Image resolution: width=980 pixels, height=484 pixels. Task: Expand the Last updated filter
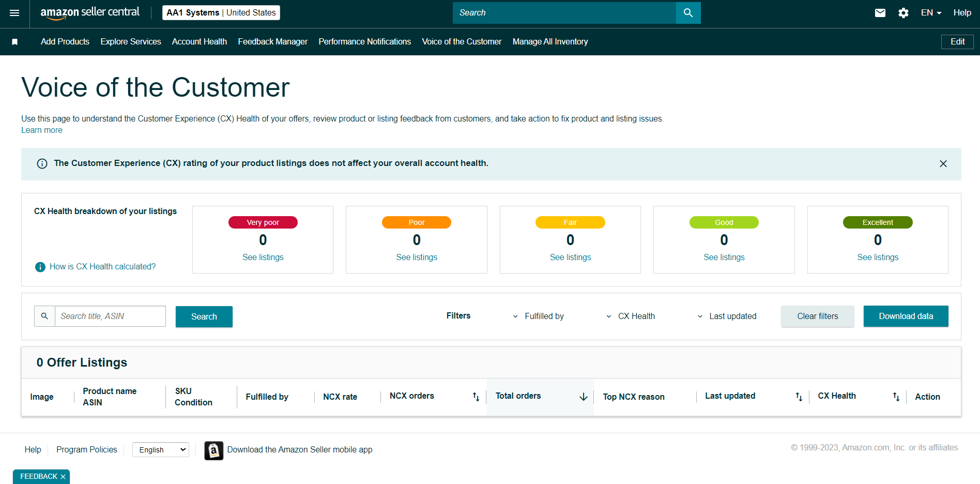727,316
